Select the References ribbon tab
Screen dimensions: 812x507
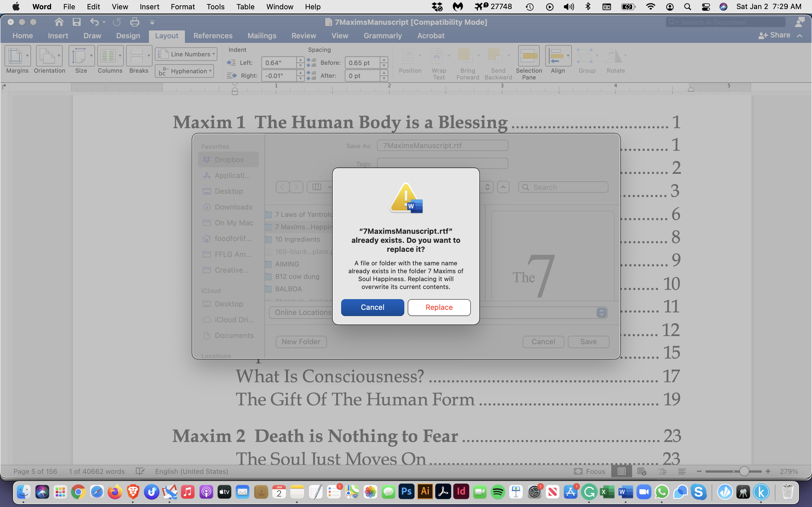[x=213, y=35]
